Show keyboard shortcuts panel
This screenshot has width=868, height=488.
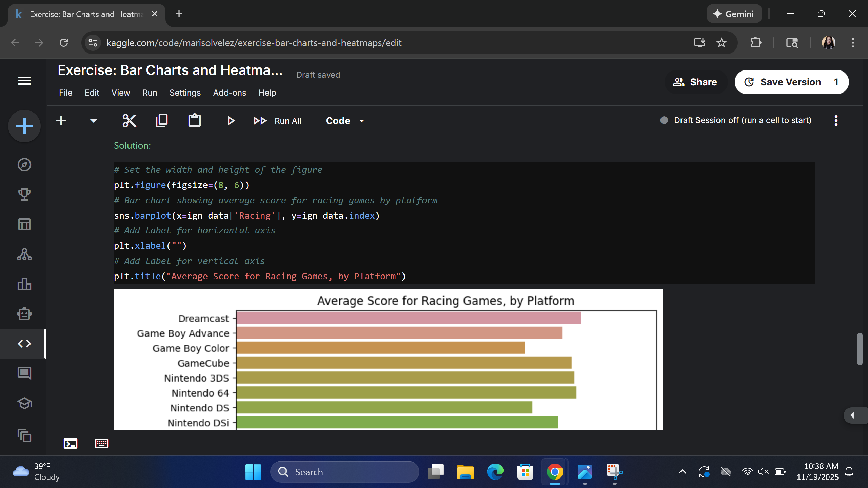click(x=101, y=443)
